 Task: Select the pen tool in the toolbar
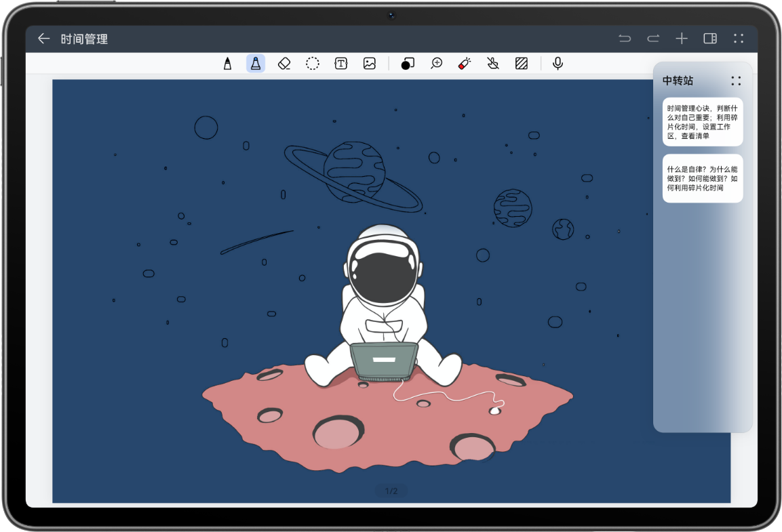(228, 64)
